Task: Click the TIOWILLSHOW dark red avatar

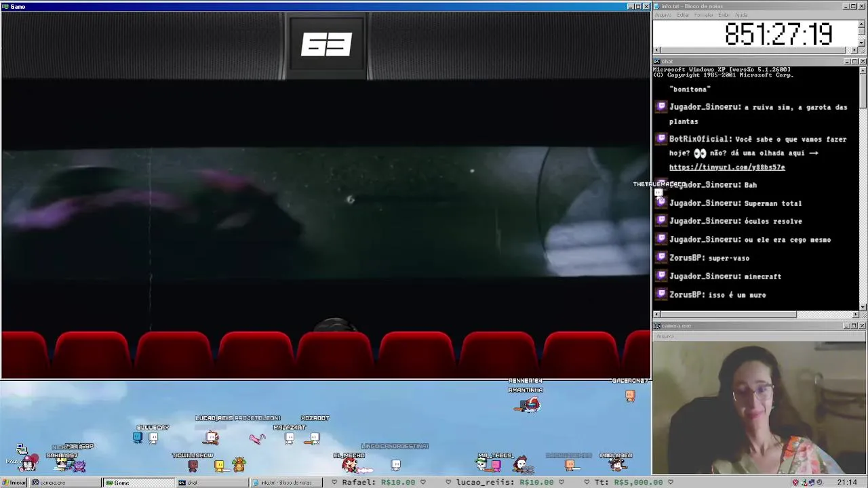Action: pyautogui.click(x=193, y=466)
